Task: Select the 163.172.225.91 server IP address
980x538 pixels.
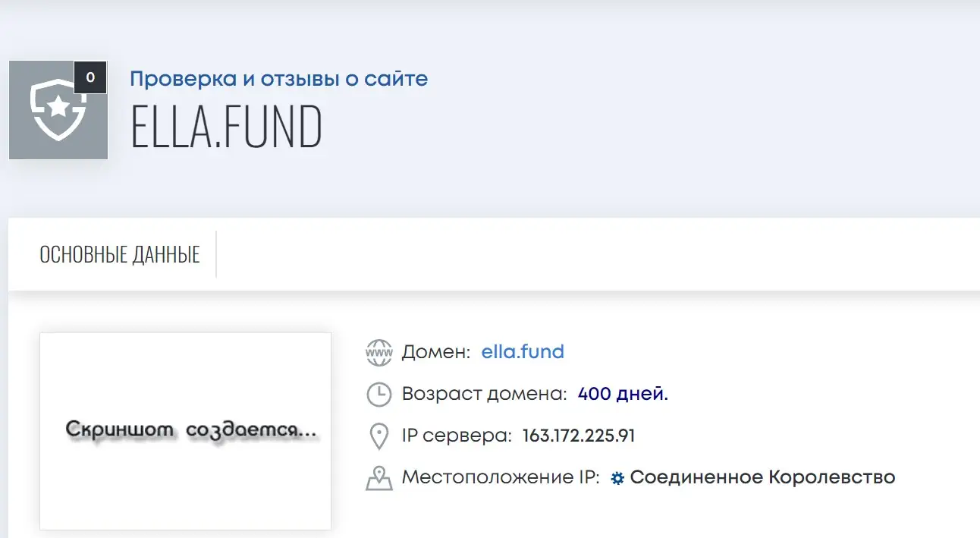Action: (x=579, y=436)
